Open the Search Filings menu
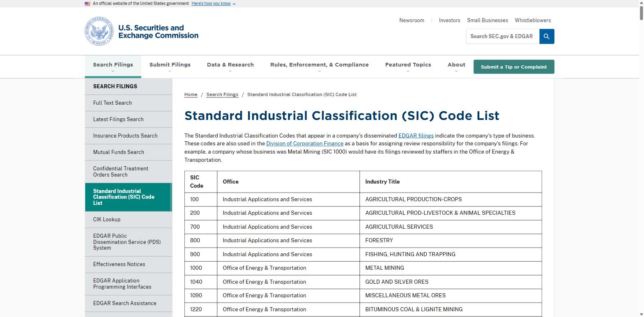The height and width of the screenshot is (317, 644). 113,67
